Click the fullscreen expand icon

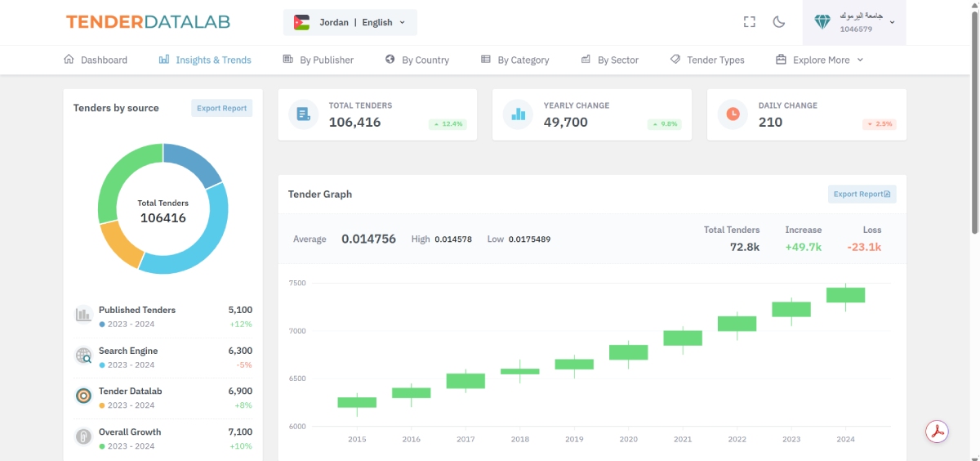tap(749, 22)
